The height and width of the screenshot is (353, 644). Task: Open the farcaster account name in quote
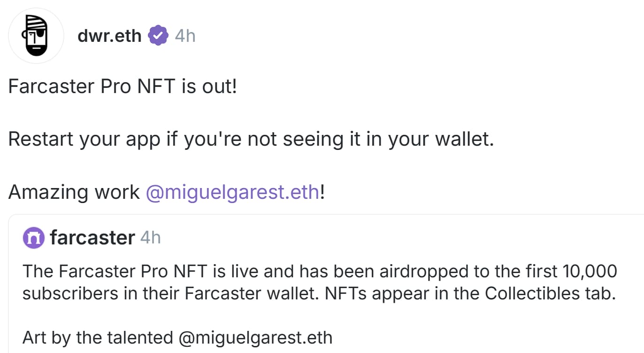[x=92, y=238]
